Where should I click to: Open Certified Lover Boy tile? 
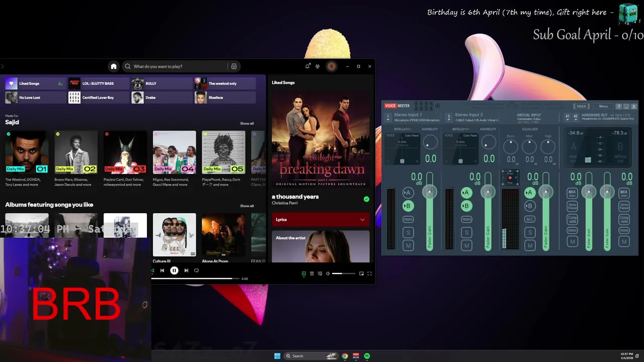(98, 98)
